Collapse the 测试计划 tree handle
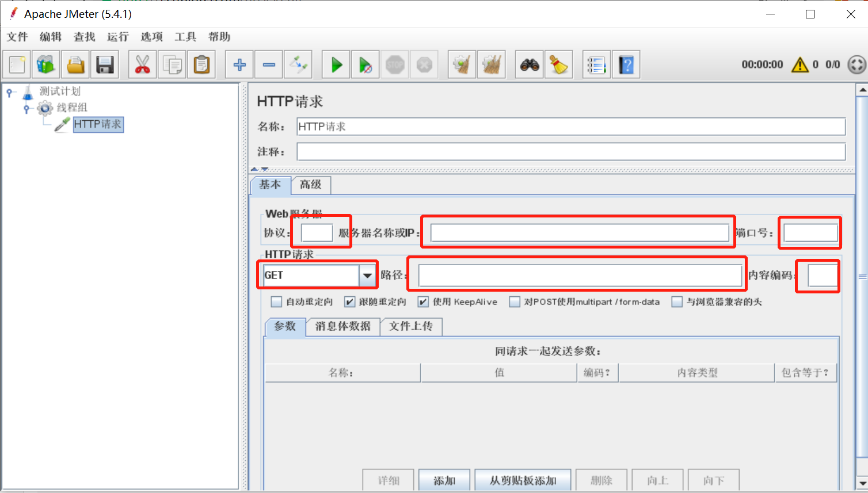 pos(9,92)
